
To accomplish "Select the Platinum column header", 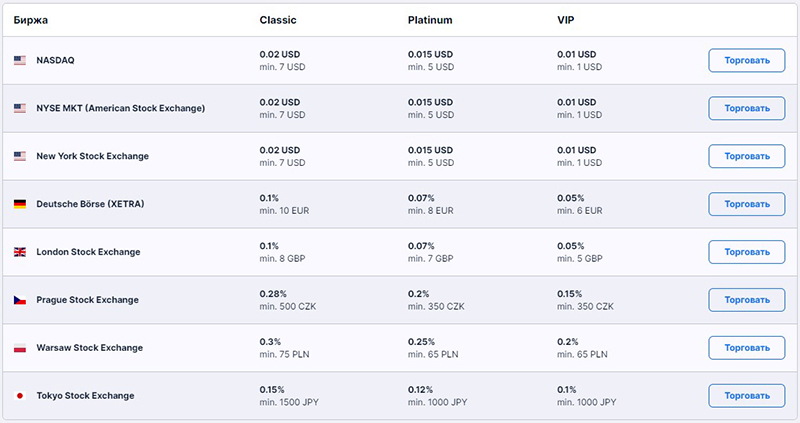I will click(x=430, y=20).
